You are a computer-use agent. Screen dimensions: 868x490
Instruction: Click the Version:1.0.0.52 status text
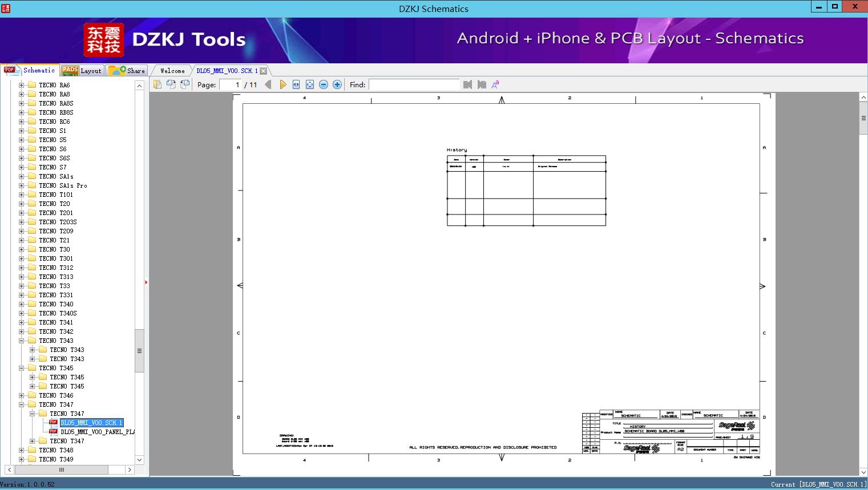tap(27, 484)
